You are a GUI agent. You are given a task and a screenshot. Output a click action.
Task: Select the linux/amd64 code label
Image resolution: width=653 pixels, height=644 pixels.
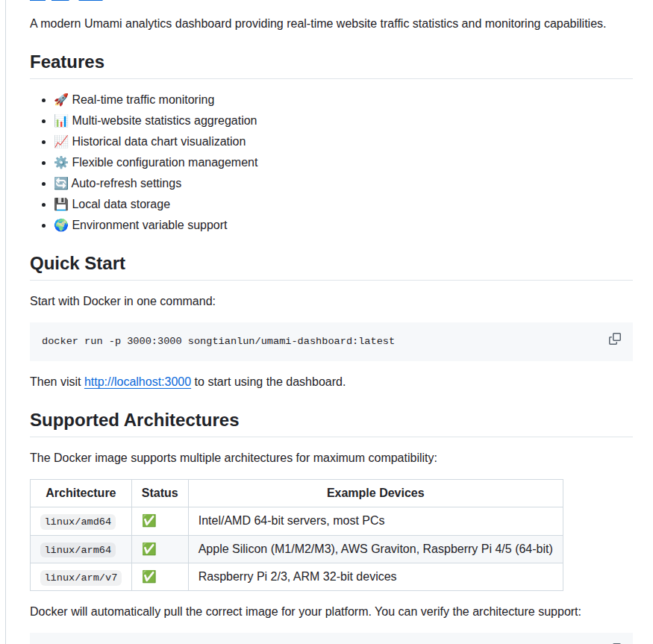tap(78, 521)
